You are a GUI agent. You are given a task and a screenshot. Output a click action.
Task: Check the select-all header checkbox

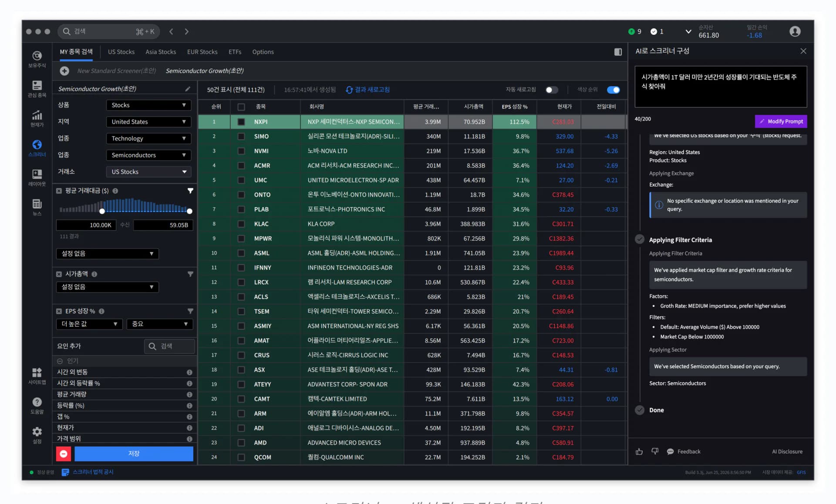(x=241, y=107)
